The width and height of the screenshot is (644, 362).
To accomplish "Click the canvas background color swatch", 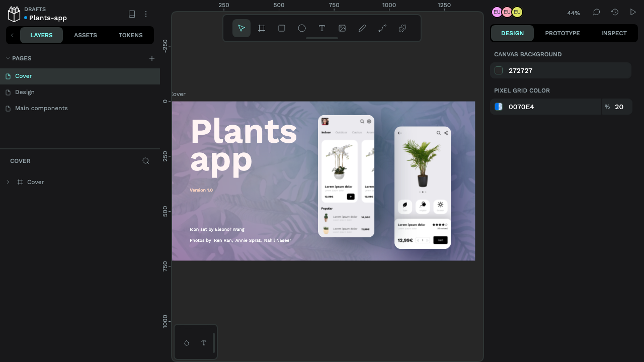I will pyautogui.click(x=499, y=70).
